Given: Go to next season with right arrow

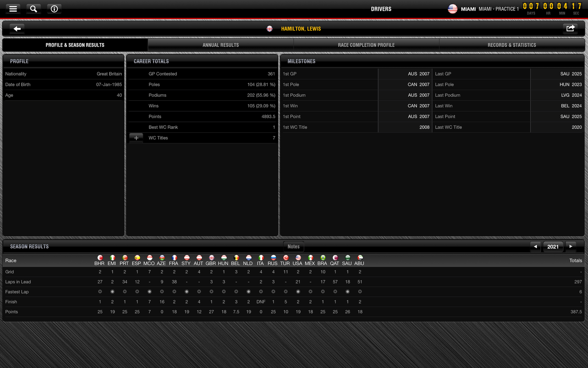Looking at the screenshot, I should [x=571, y=247].
